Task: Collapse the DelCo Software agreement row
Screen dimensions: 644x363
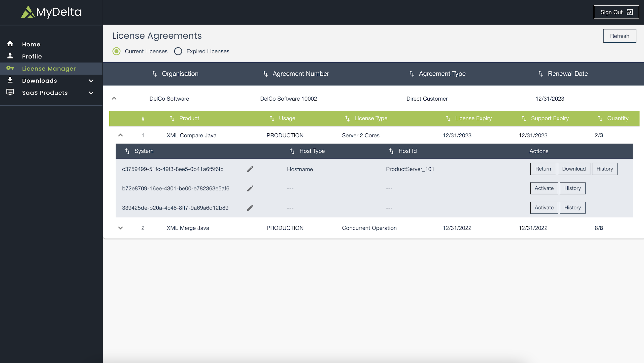Action: [114, 99]
